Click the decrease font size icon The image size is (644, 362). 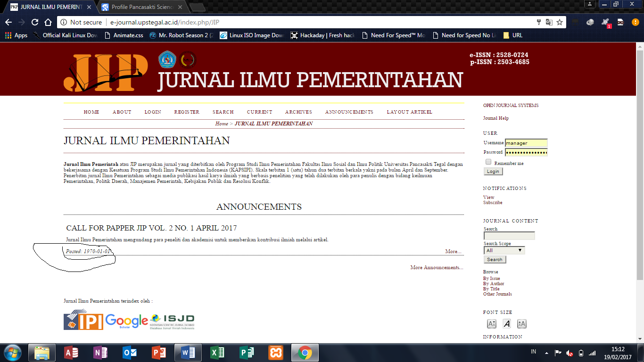(x=491, y=324)
